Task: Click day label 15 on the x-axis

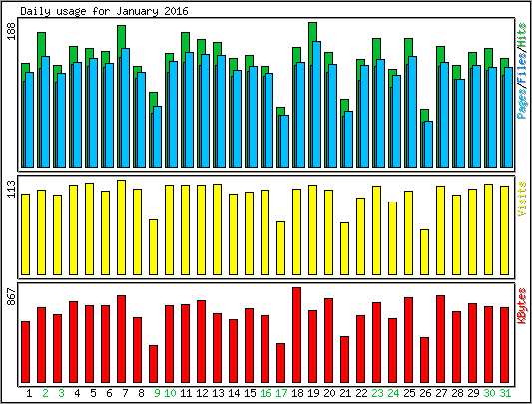Action: pos(250,393)
